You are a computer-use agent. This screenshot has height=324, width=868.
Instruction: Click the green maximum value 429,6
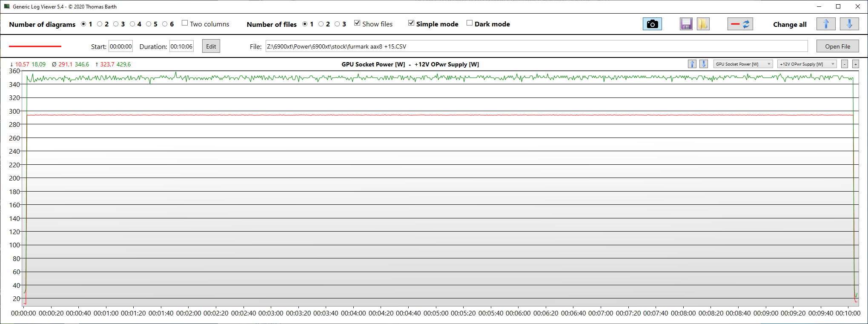pyautogui.click(x=124, y=64)
